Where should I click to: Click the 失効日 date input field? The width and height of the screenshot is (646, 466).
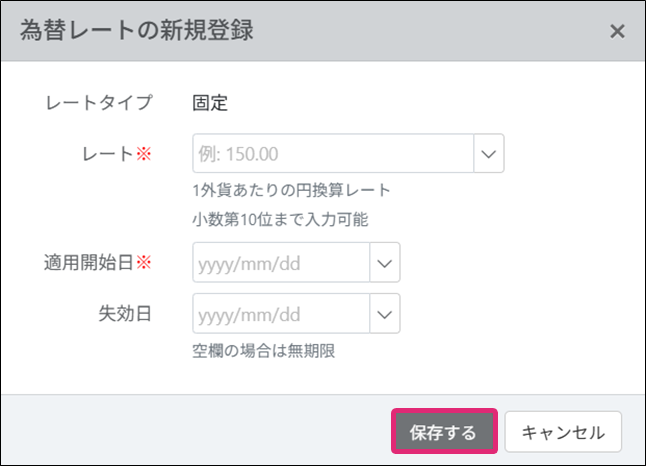pyautogui.click(x=281, y=314)
